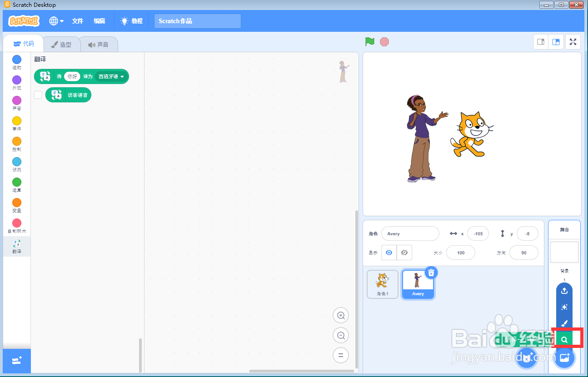
Task: Click the size field 100
Action: pos(461,253)
